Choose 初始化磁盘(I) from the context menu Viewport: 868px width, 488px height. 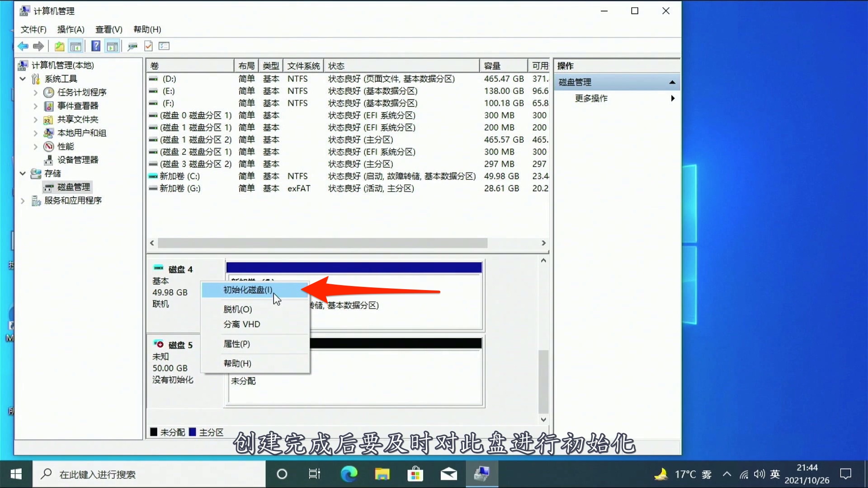(x=247, y=290)
